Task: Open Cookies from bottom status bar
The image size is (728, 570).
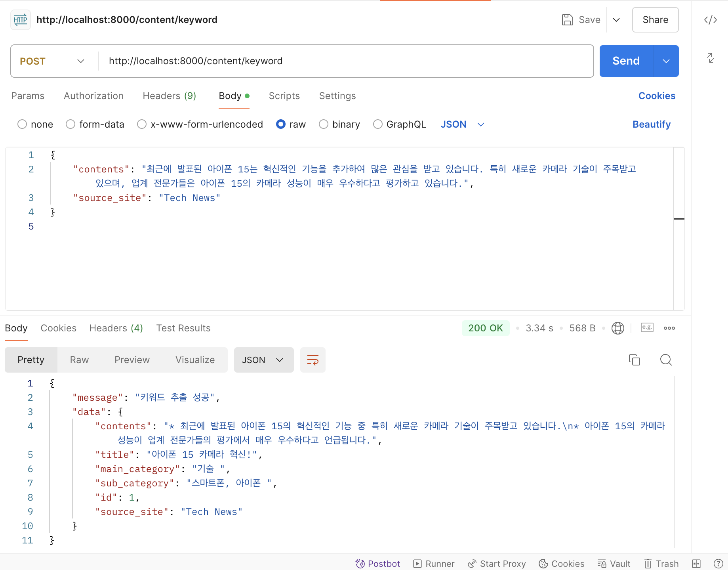Action: (x=561, y=564)
